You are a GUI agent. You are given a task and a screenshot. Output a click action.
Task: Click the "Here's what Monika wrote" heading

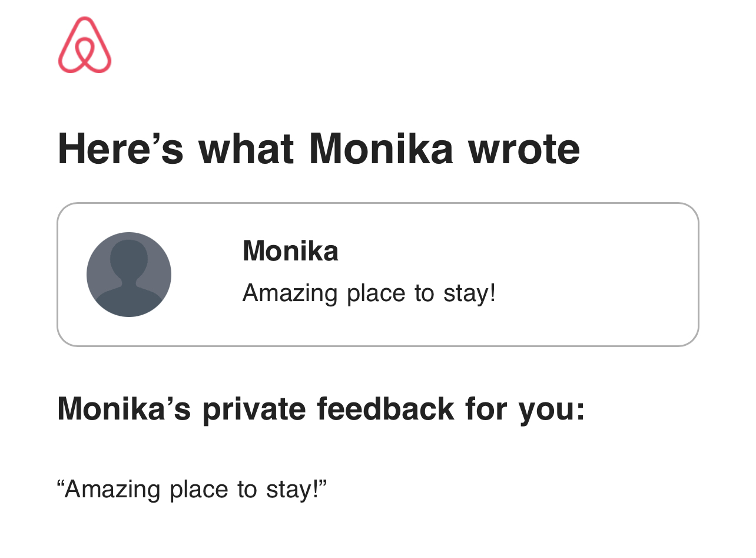319,149
